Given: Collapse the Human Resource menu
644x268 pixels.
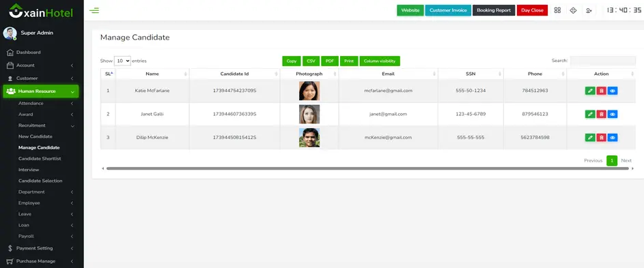Looking at the screenshot, I should 41,91.
